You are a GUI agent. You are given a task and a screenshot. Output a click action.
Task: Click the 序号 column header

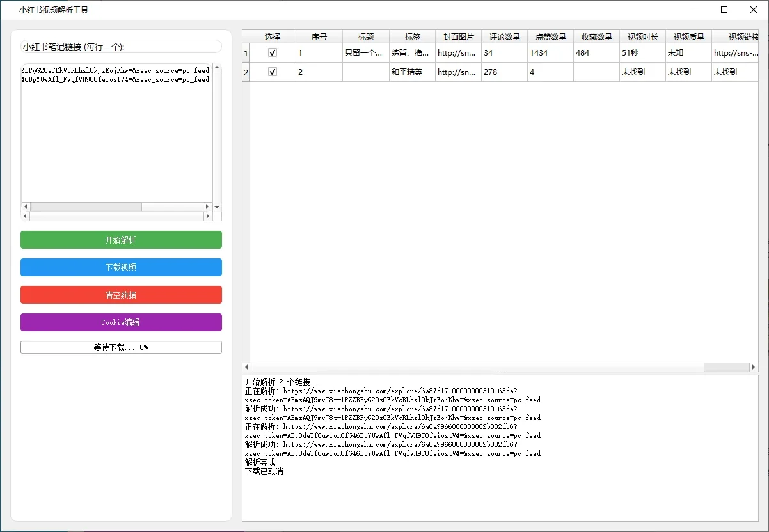pos(319,37)
